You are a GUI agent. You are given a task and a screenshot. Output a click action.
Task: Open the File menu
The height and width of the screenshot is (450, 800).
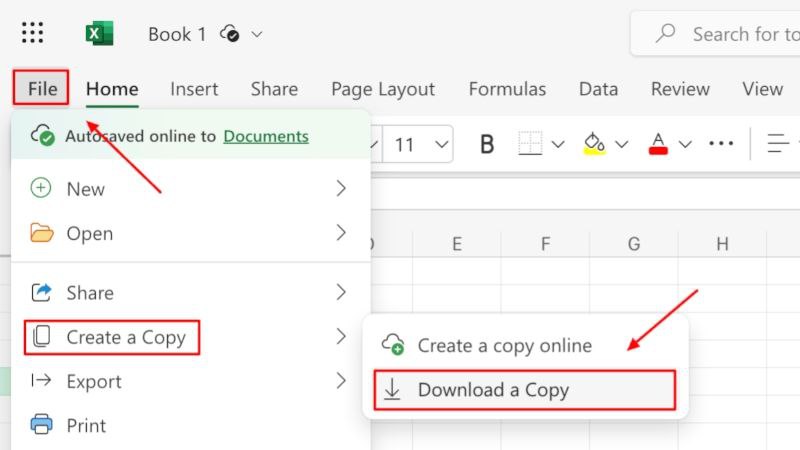click(41, 88)
